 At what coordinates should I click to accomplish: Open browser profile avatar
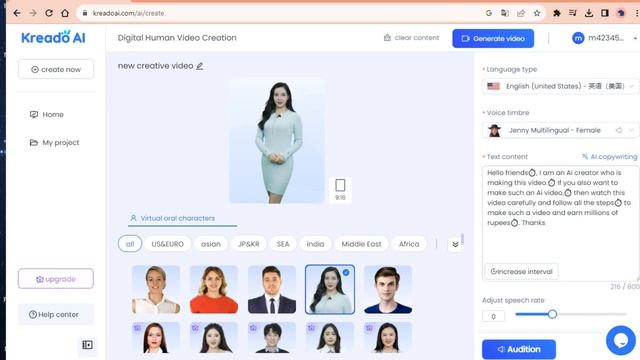[x=621, y=13]
